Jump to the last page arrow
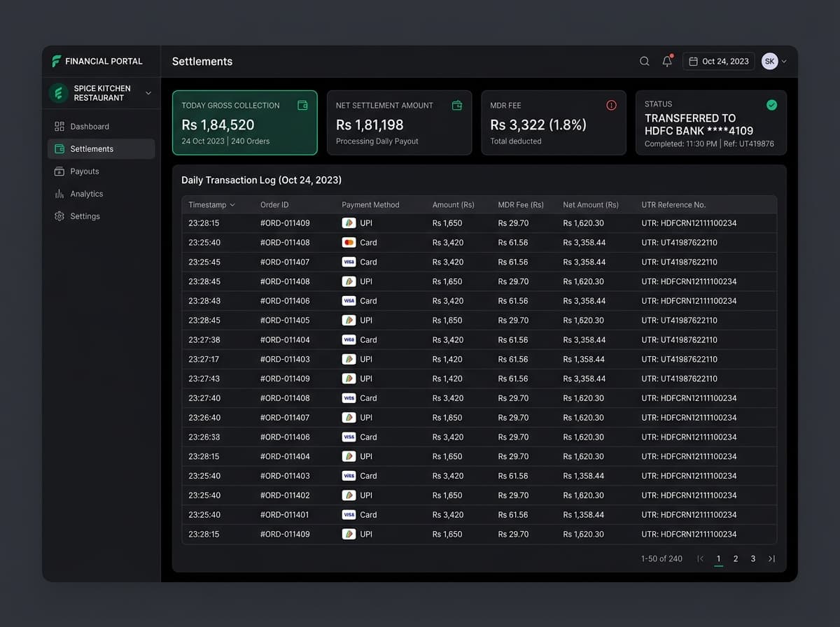 771,558
